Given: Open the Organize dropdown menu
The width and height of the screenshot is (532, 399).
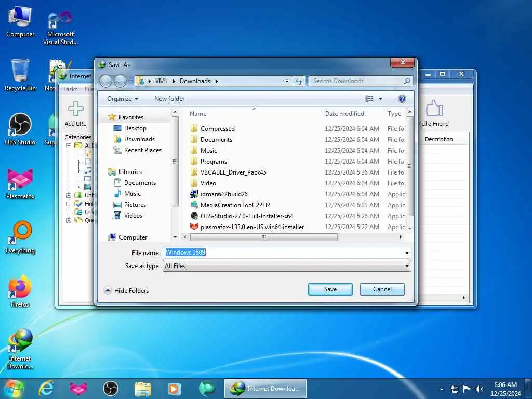Looking at the screenshot, I should click(x=123, y=99).
